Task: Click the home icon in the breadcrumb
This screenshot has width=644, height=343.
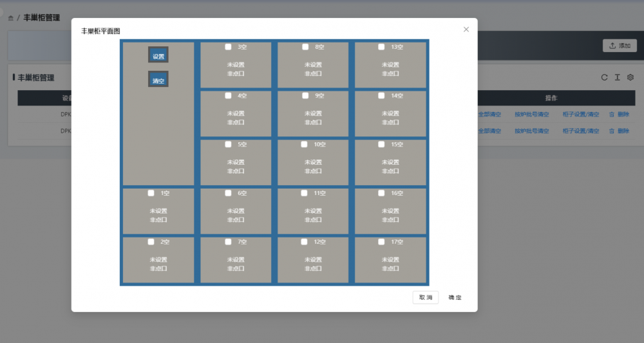Action: [x=10, y=18]
